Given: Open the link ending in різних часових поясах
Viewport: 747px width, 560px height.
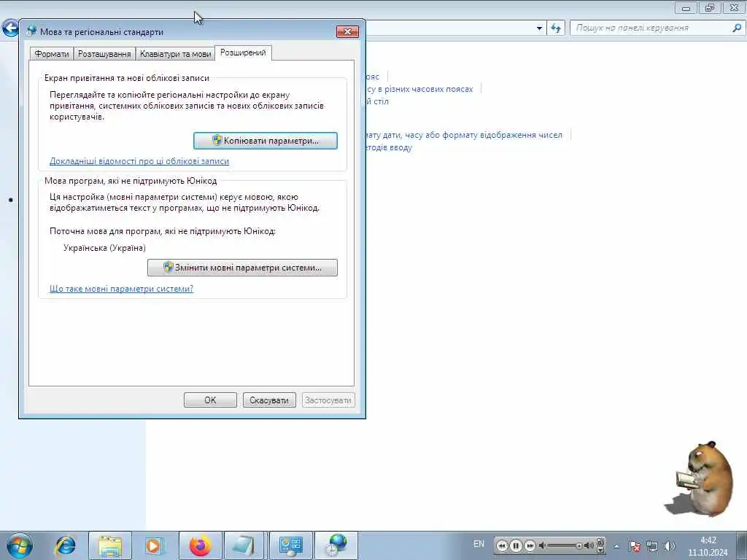Looking at the screenshot, I should coord(419,89).
